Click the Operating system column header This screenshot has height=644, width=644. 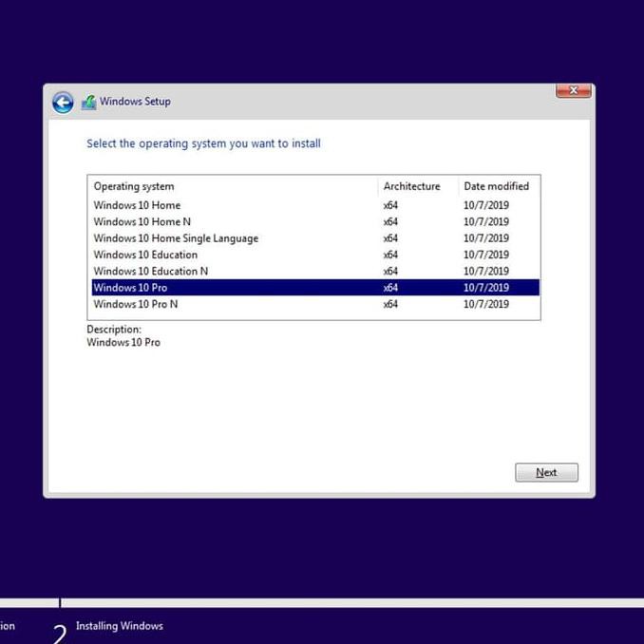[134, 186]
